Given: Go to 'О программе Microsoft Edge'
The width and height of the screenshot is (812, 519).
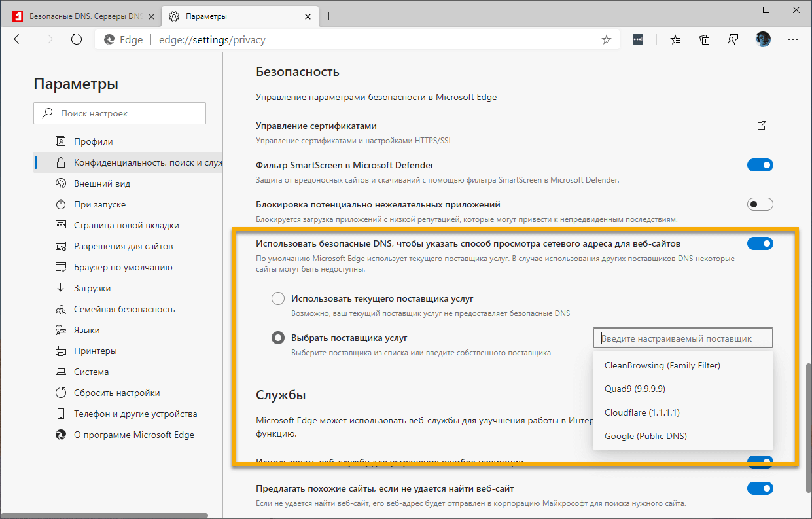Looking at the screenshot, I should (133, 435).
